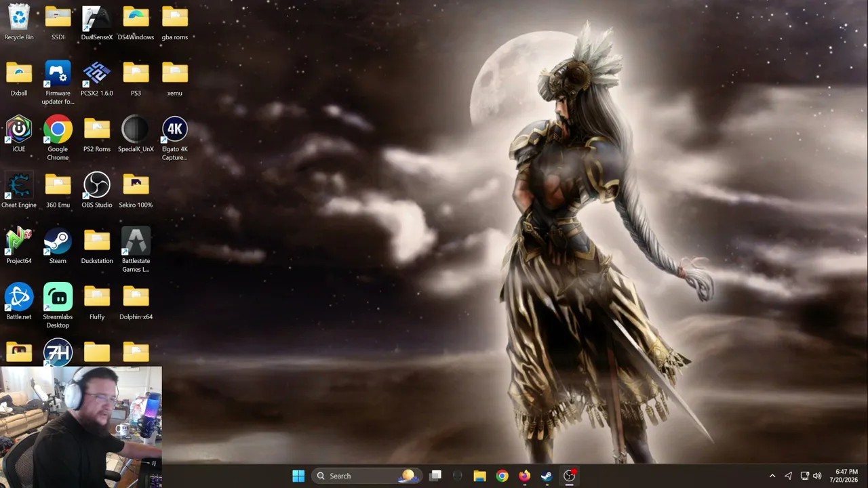This screenshot has width=868, height=488.
Task: Open File Explorer from the taskbar
Action: pos(479,476)
